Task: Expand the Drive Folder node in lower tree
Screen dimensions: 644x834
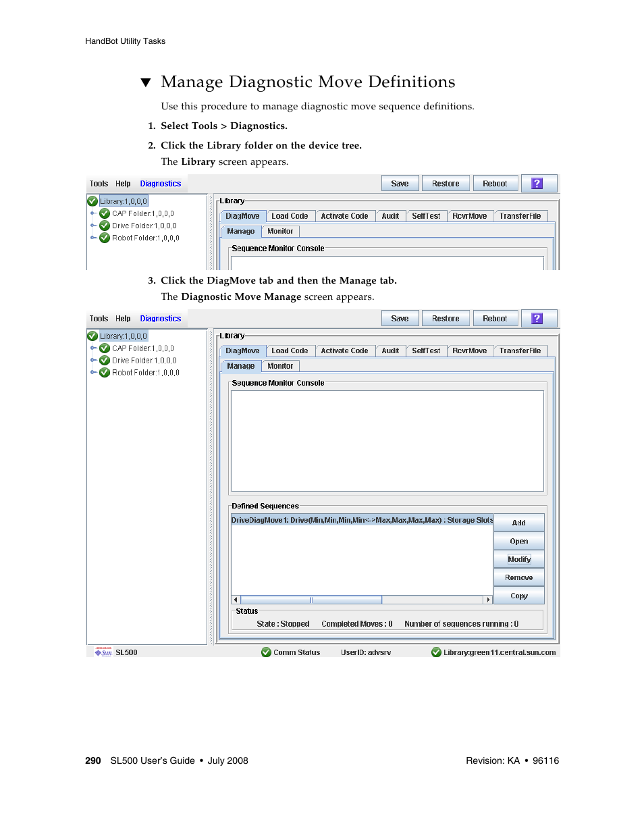Action: [93, 361]
